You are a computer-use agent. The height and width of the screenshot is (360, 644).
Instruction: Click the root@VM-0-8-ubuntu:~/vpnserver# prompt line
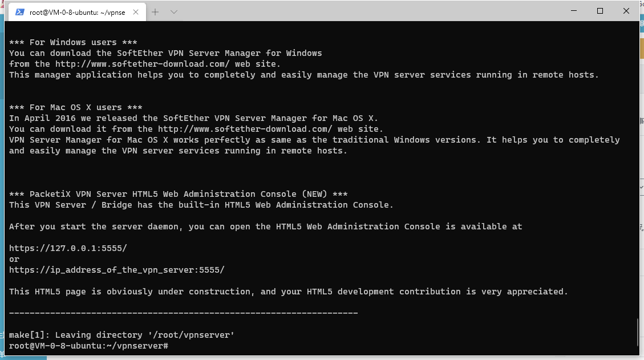[89, 346]
